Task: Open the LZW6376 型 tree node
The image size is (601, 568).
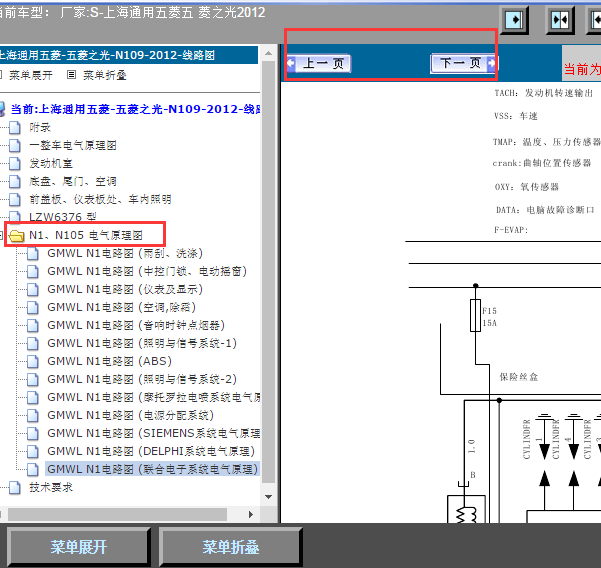Action: click(x=63, y=217)
